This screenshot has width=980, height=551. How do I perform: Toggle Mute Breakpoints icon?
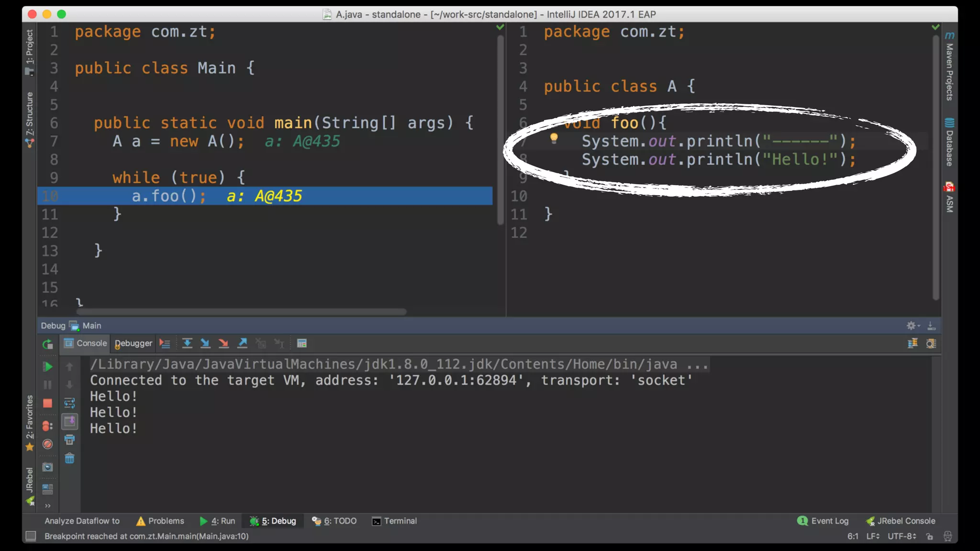click(x=47, y=444)
